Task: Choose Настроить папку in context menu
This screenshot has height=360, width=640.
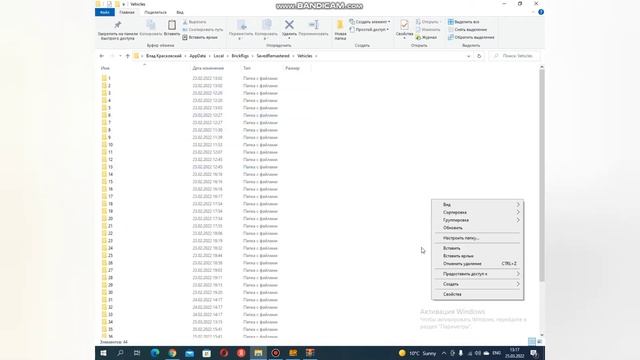Action: [x=478, y=238]
